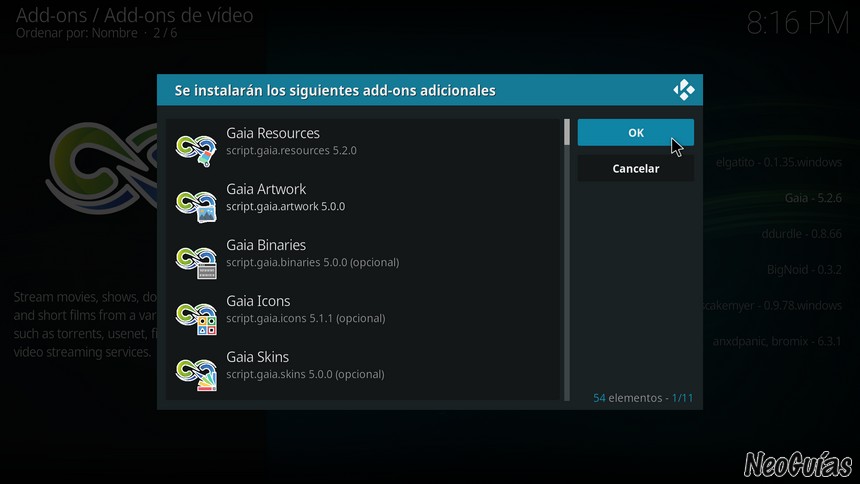Click the 'Gaia Icons' title text
Image resolution: width=860 pixels, height=484 pixels.
258,301
